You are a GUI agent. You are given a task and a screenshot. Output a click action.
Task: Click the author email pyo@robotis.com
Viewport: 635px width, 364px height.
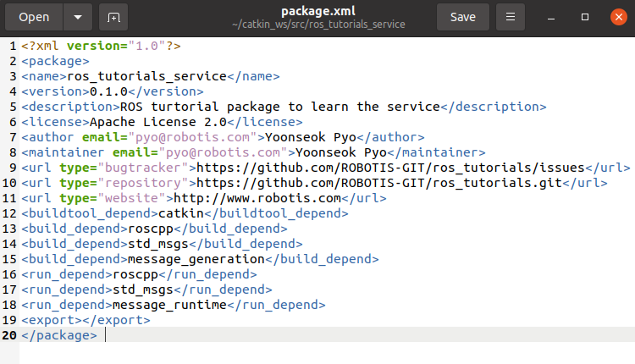coord(192,137)
